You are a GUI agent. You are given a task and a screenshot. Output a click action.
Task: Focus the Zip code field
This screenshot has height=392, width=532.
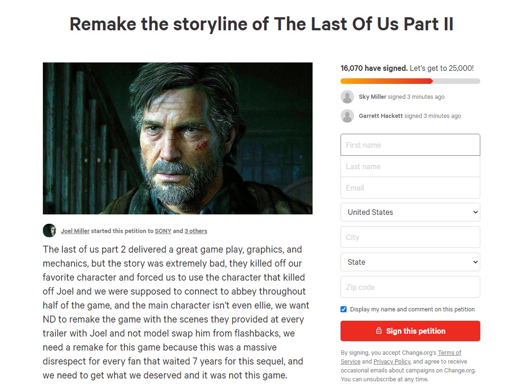pyautogui.click(x=410, y=287)
